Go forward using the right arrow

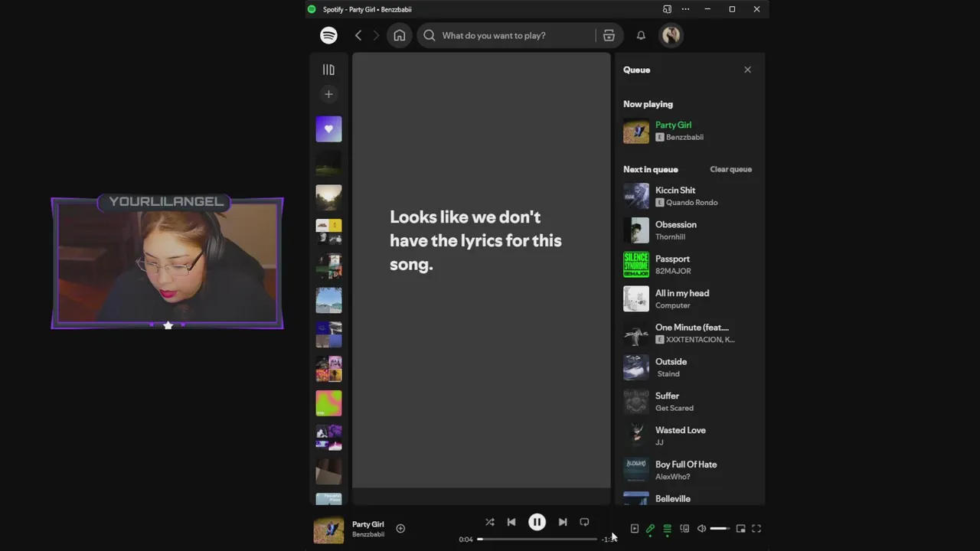coord(376,35)
